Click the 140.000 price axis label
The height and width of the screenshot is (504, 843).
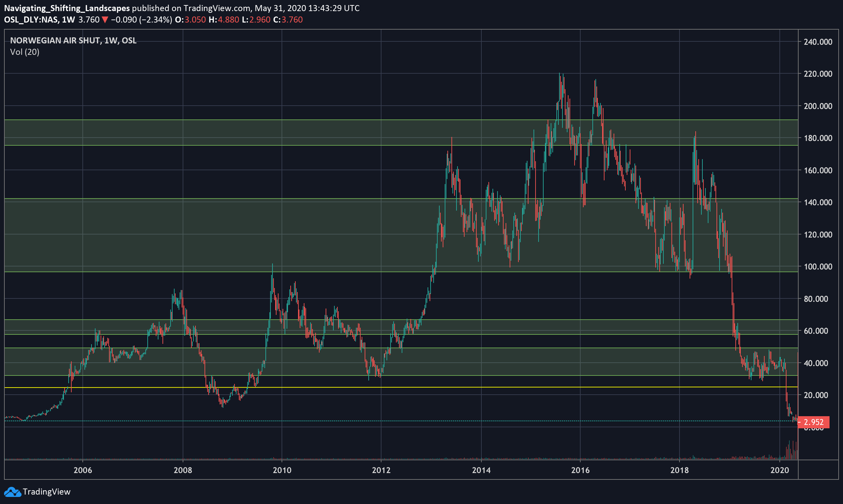(x=818, y=202)
